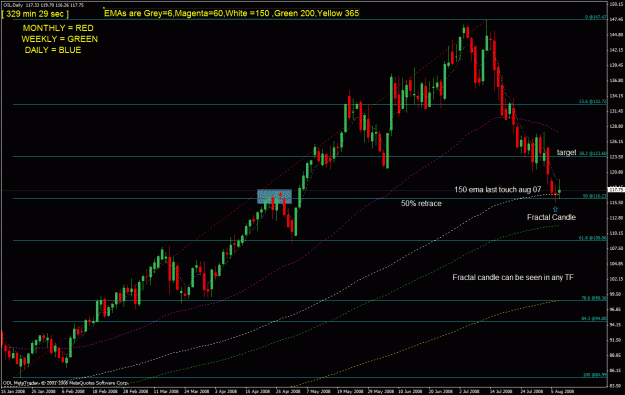Click the '10 Jun 2008' date label
The image size is (625, 395).
point(411,391)
